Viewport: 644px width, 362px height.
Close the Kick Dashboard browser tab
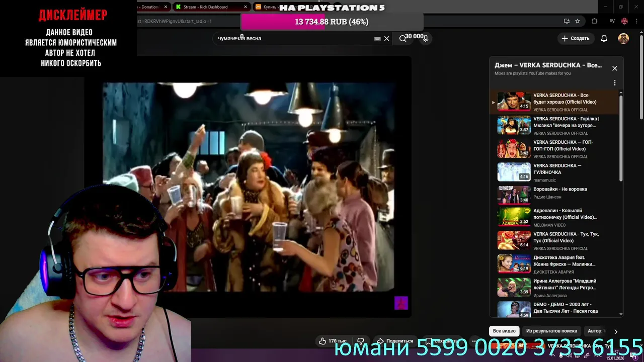coord(246,7)
